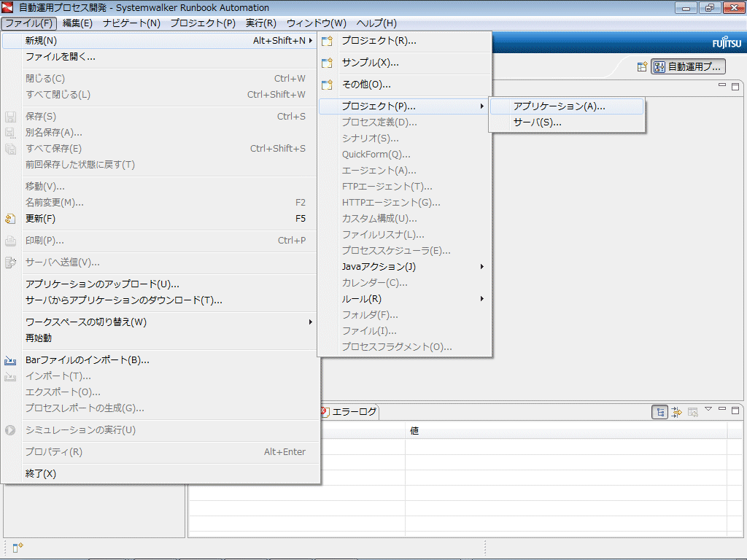Open the bottom panel view menu triangle

coord(708,409)
